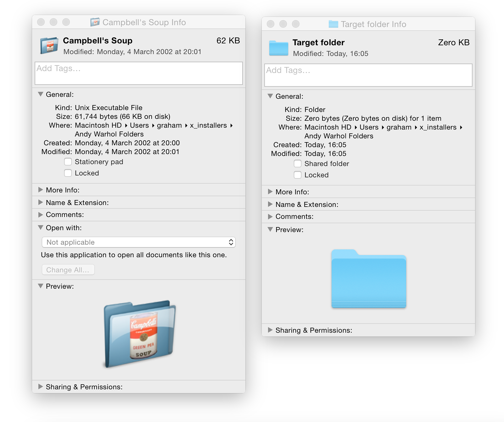Click Add Tags field in Target folder Info
This screenshot has width=504, height=422.
pyautogui.click(x=368, y=75)
